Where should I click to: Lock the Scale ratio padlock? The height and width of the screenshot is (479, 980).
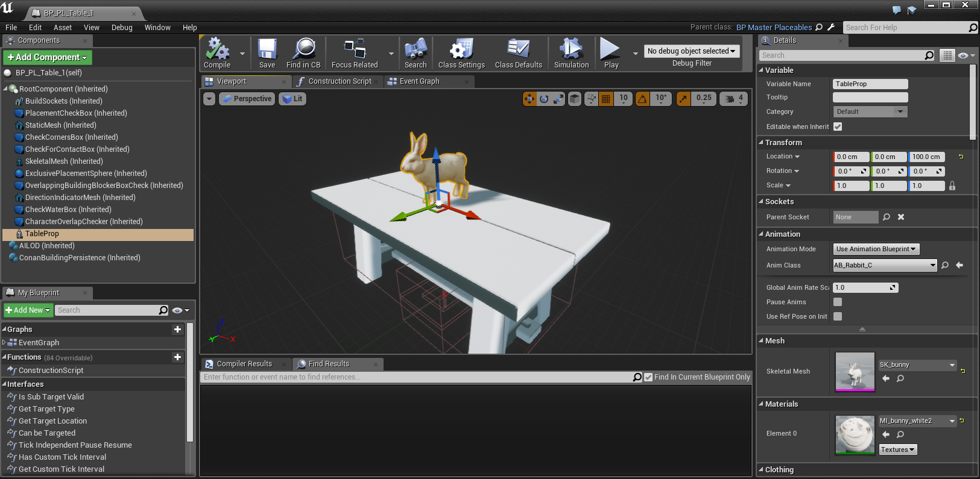[952, 186]
